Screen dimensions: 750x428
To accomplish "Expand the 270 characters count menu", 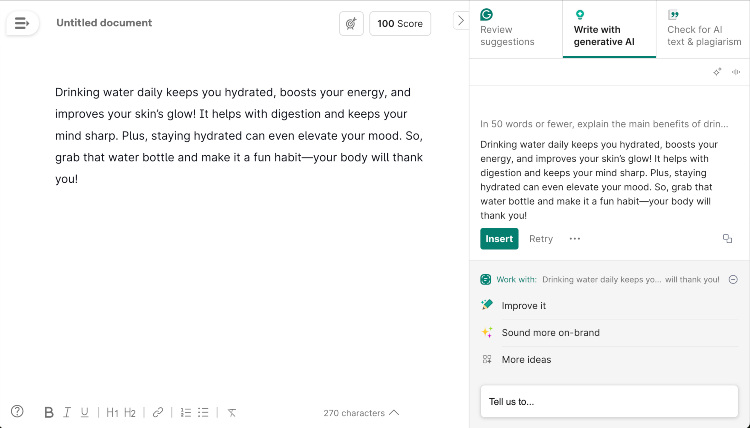I will (x=361, y=413).
